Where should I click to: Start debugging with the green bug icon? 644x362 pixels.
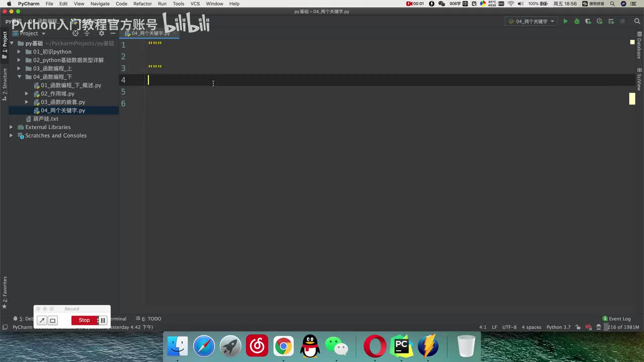pyautogui.click(x=577, y=21)
